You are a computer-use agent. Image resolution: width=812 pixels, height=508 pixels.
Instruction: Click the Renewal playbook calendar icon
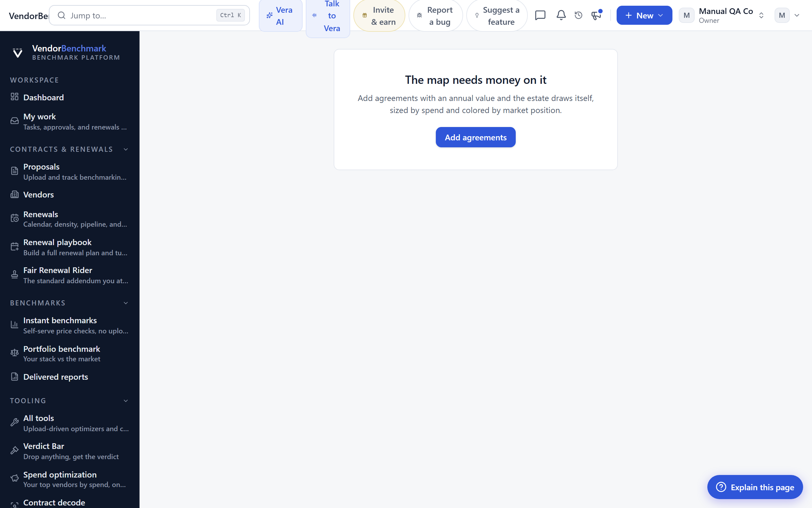[x=14, y=247]
